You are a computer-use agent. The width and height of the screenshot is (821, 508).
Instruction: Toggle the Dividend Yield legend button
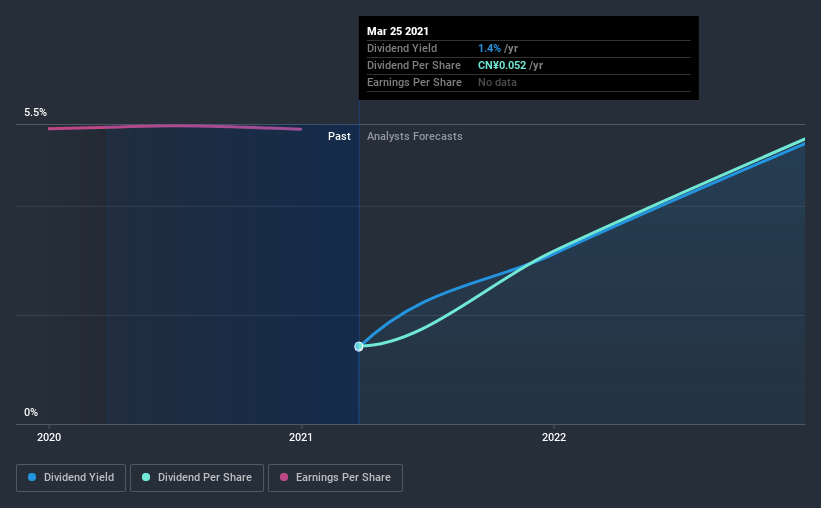pos(71,478)
